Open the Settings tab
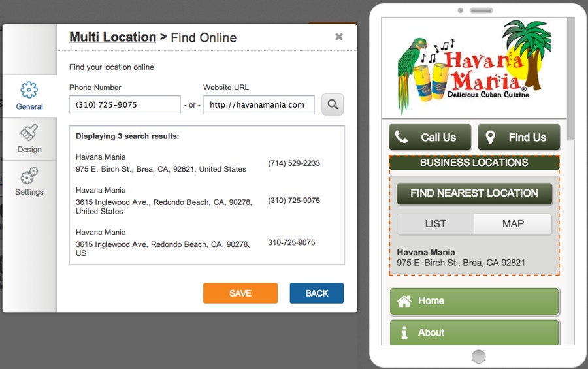 click(x=29, y=182)
